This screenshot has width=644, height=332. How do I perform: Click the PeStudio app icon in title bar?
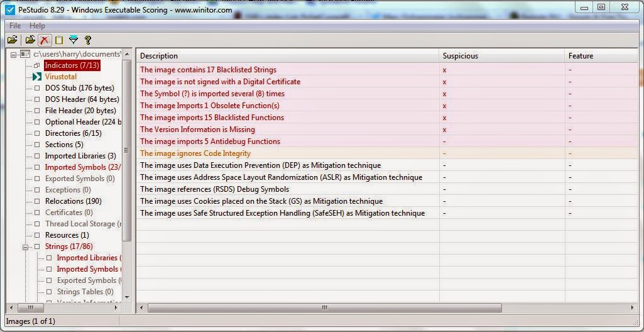point(10,9)
